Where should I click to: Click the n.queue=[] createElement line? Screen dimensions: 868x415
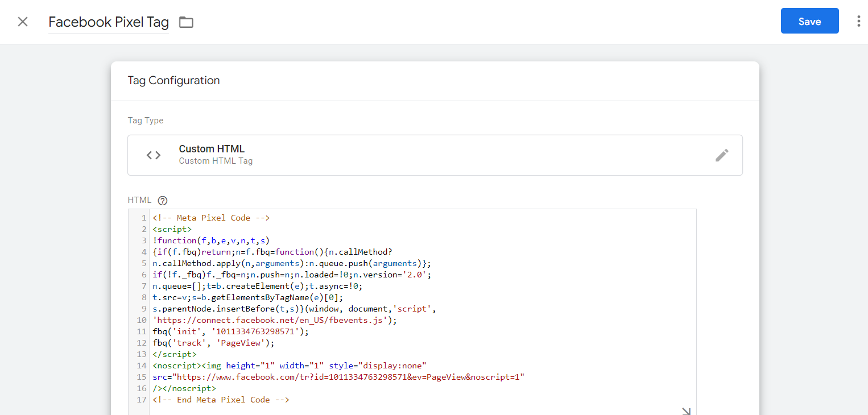tap(258, 286)
